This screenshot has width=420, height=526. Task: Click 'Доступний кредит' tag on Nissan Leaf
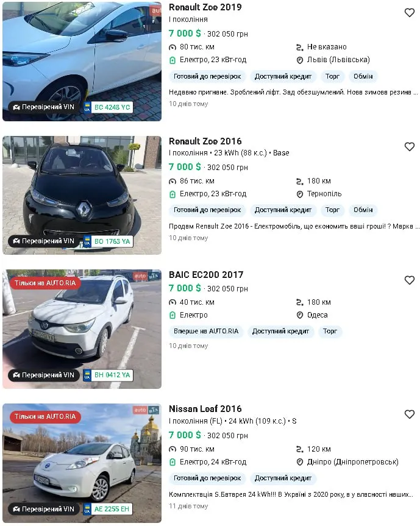click(x=283, y=478)
